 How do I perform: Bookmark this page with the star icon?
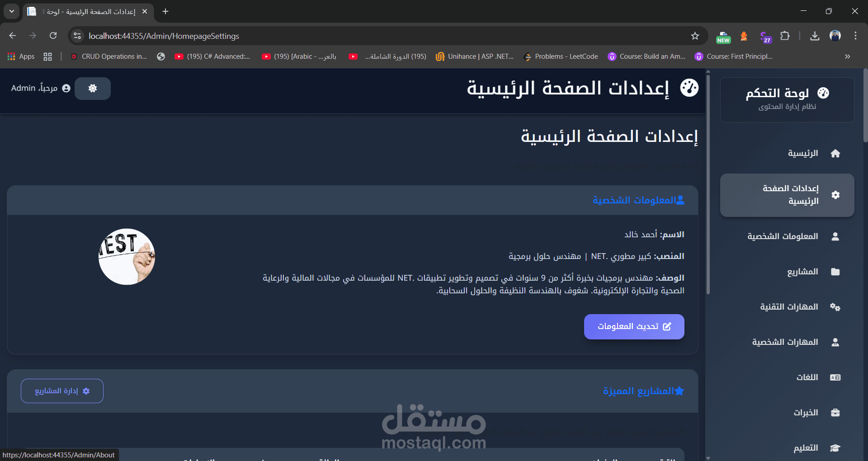(695, 36)
